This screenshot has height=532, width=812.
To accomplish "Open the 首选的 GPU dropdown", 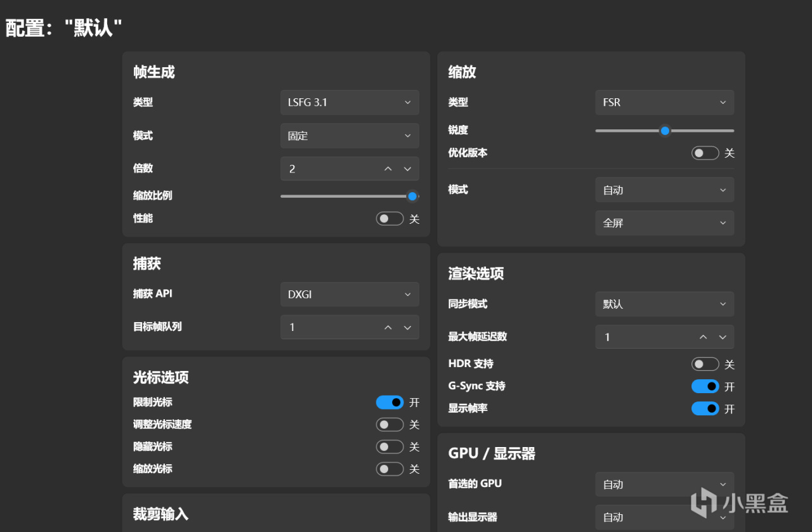I will pyautogui.click(x=664, y=484).
